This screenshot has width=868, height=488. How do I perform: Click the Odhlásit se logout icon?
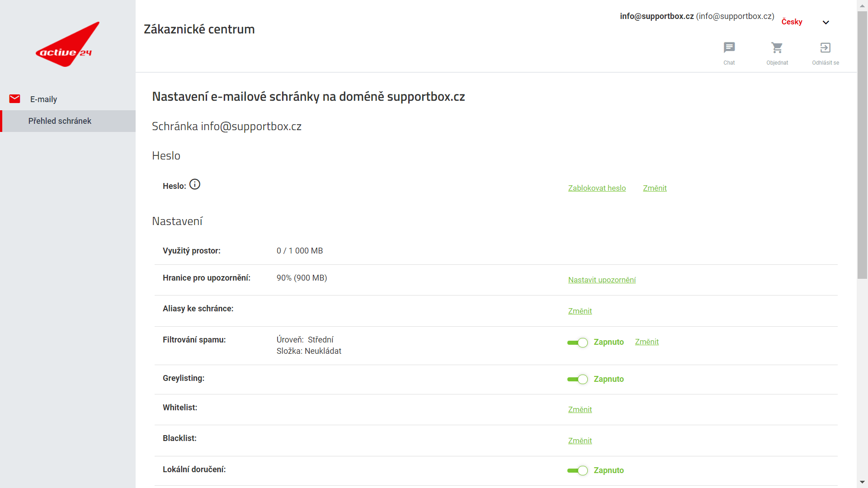click(x=825, y=48)
